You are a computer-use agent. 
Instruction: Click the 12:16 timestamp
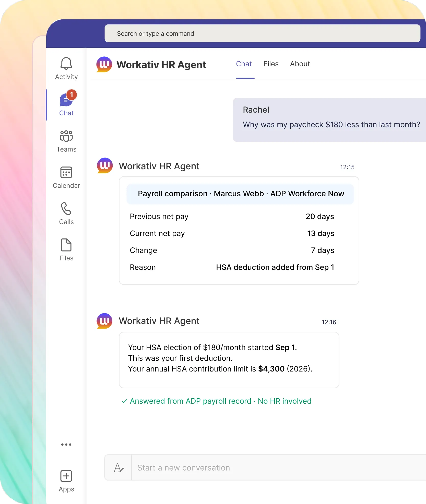[x=329, y=322]
